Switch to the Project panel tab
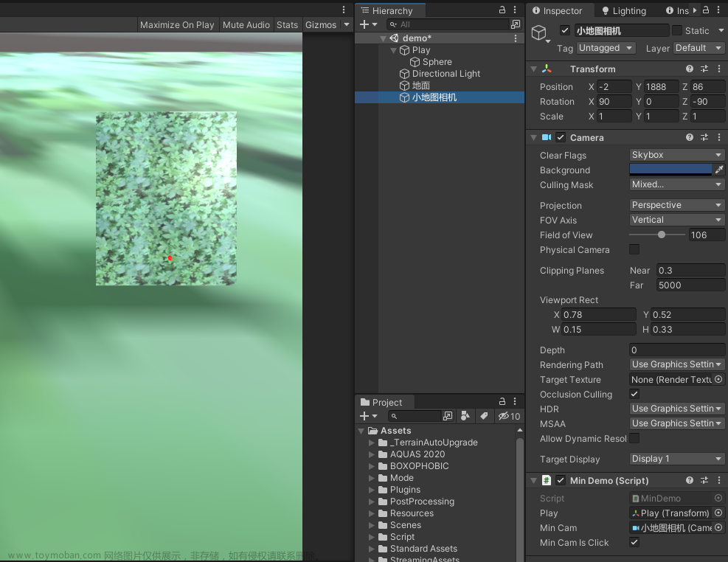The width and height of the screenshot is (728, 562). 384,402
